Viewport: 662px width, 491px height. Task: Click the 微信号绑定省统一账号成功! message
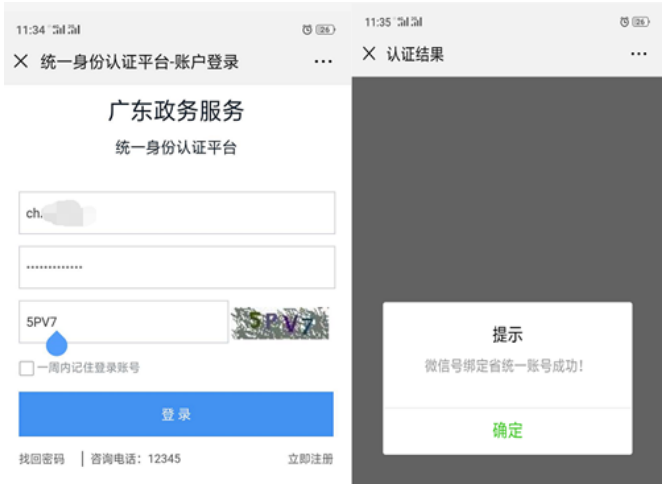coord(504,366)
